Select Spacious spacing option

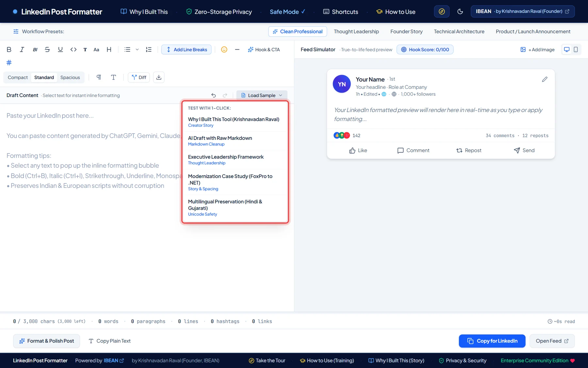[70, 77]
